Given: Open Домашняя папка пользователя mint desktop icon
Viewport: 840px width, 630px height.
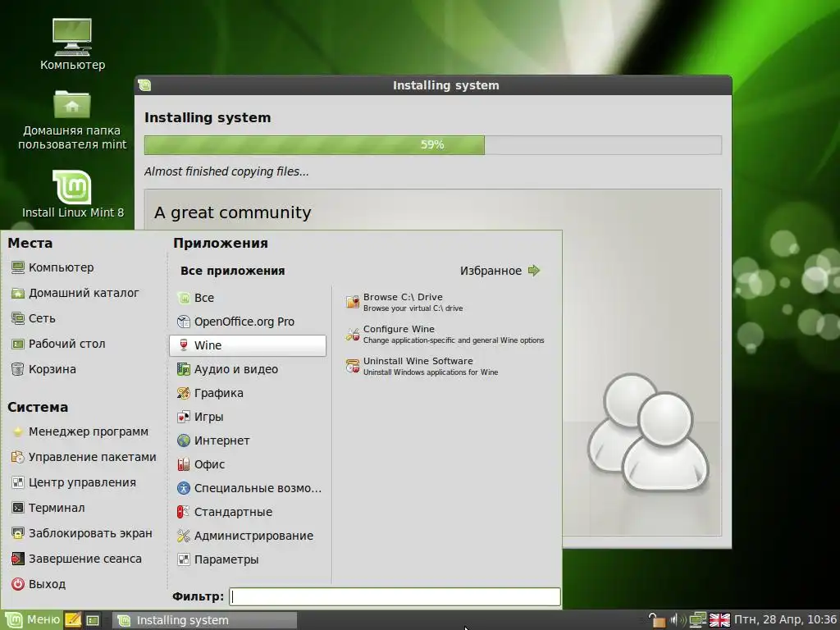Looking at the screenshot, I should (x=72, y=120).
